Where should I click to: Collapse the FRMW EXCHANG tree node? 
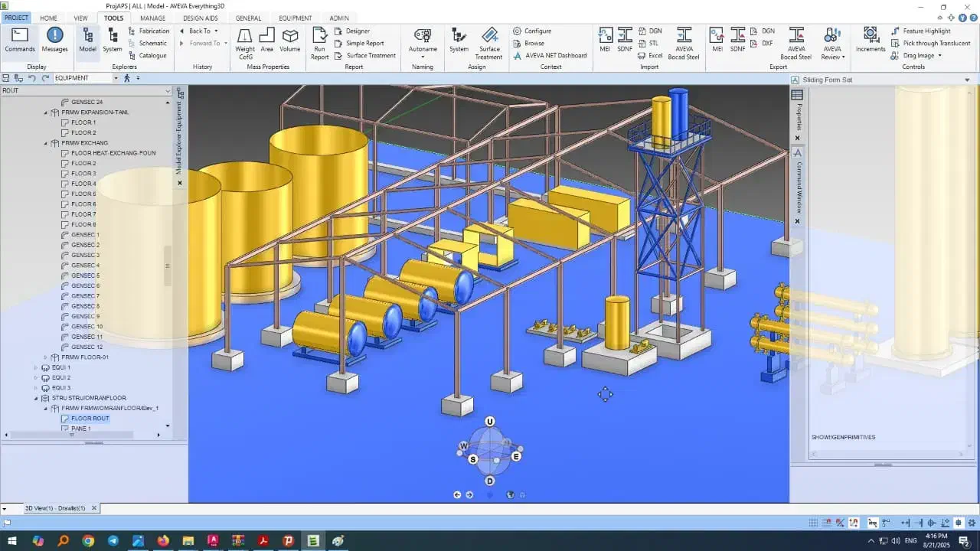[x=45, y=143]
